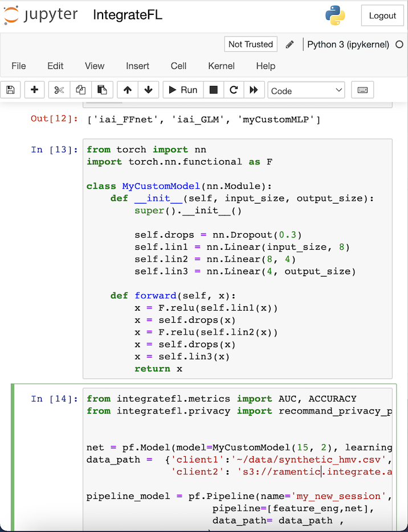408x532 pixels.
Task: Interrupt the kernel with stop icon
Action: pos(213,90)
